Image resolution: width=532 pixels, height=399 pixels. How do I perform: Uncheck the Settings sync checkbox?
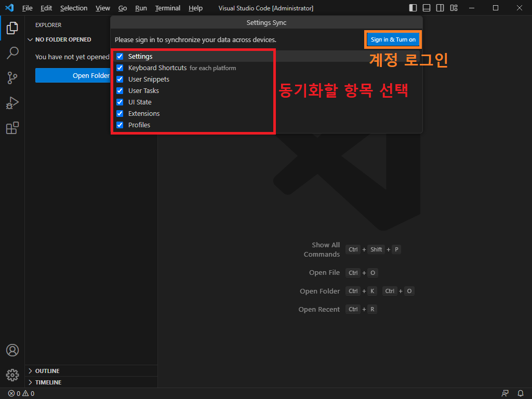coord(120,56)
